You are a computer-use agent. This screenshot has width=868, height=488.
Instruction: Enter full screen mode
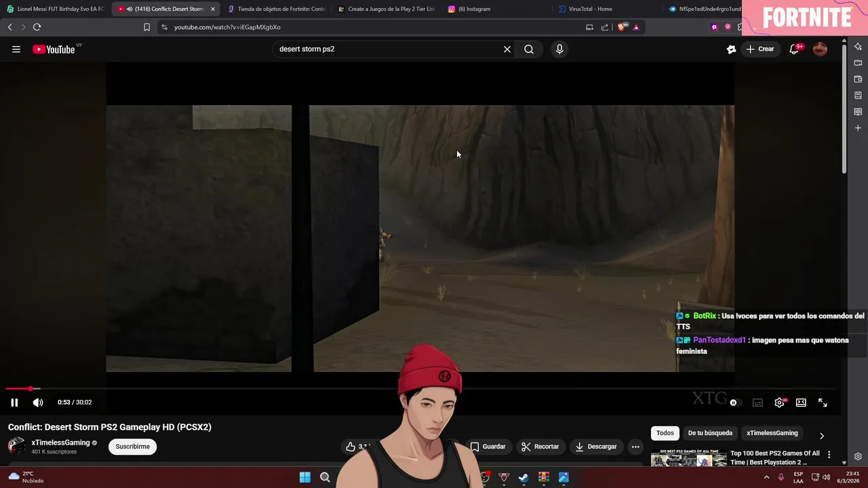(823, 403)
